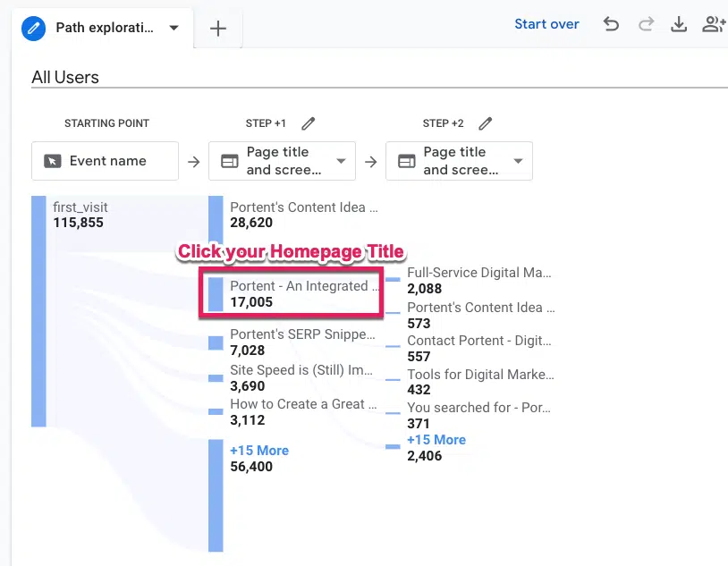
Task: Expand +15 More under STEP +1
Action: point(259,451)
